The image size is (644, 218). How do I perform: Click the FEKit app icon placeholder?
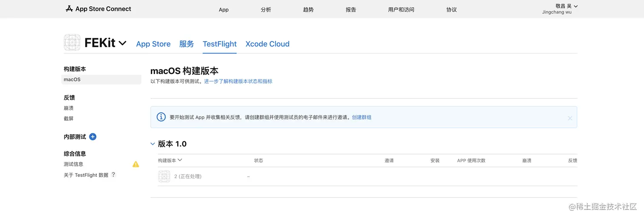point(72,42)
